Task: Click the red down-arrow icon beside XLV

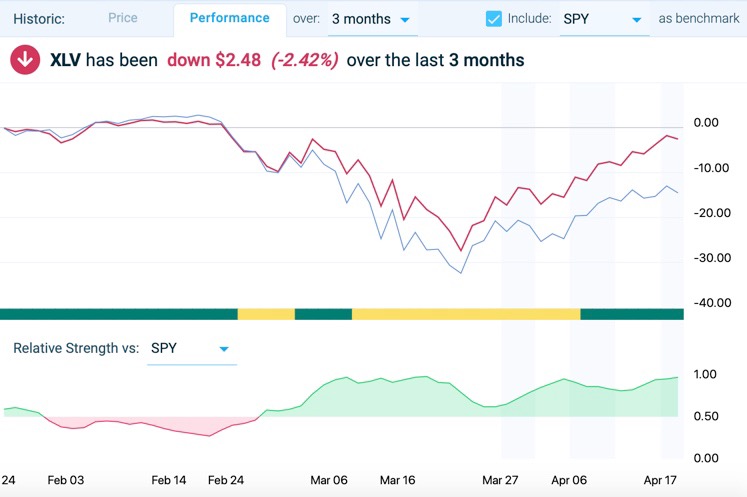Action: [x=24, y=60]
